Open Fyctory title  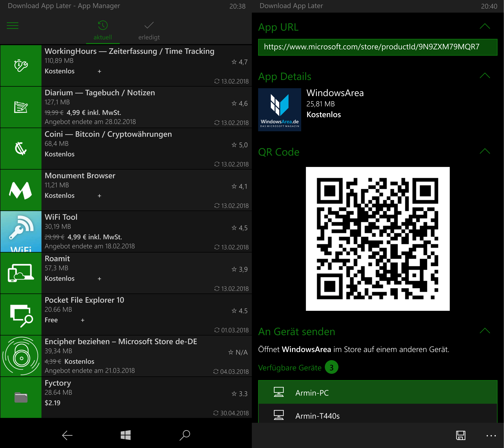[x=58, y=383]
